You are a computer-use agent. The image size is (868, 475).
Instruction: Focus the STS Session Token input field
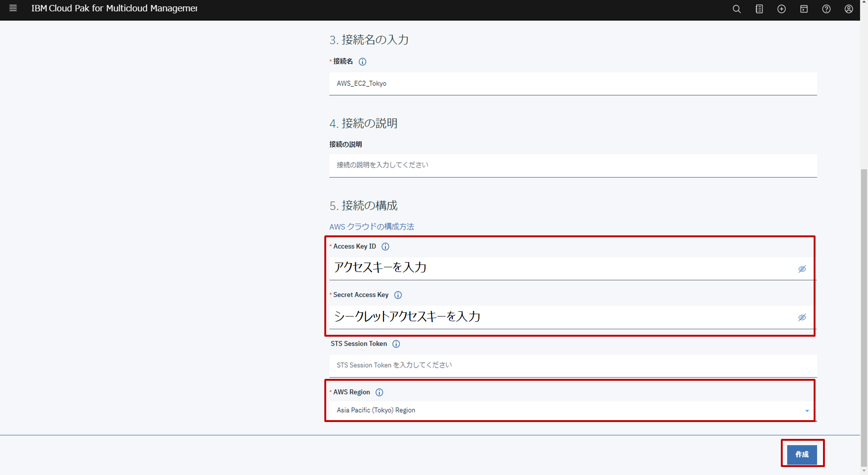pos(573,365)
